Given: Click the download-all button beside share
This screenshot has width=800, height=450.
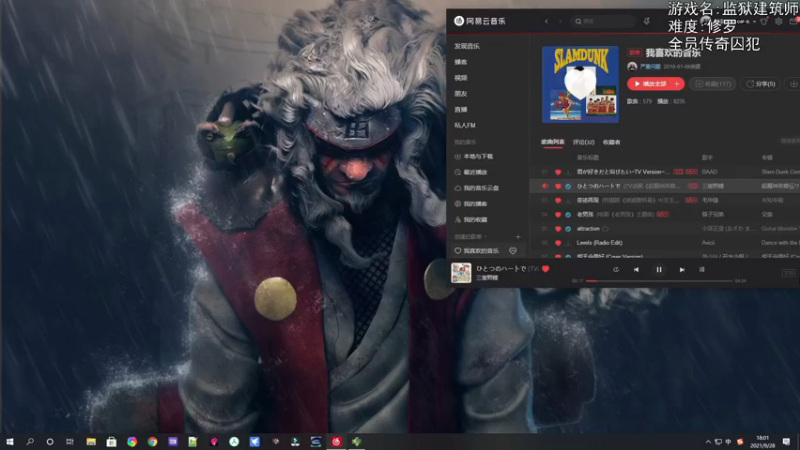Looking at the screenshot, I should pos(793,84).
